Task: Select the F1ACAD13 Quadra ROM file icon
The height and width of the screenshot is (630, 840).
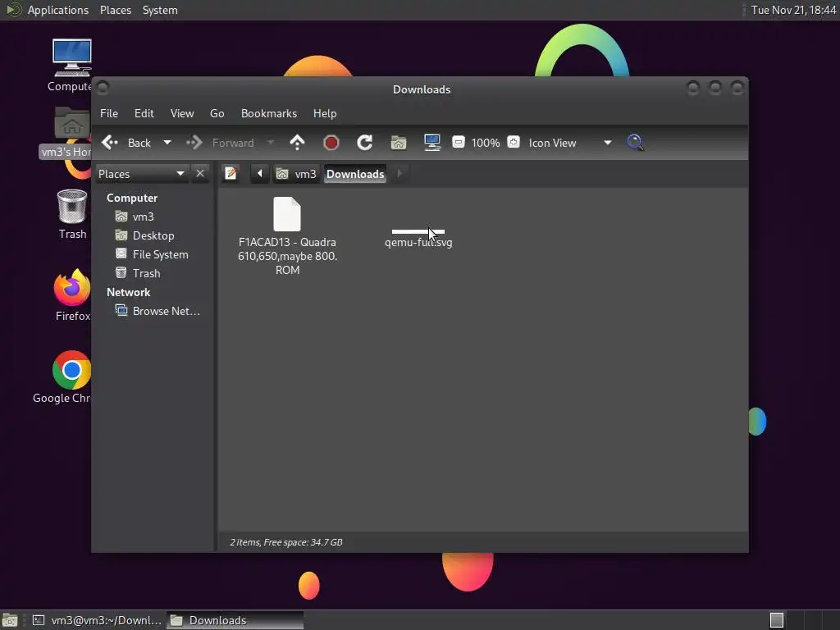Action: click(x=287, y=214)
